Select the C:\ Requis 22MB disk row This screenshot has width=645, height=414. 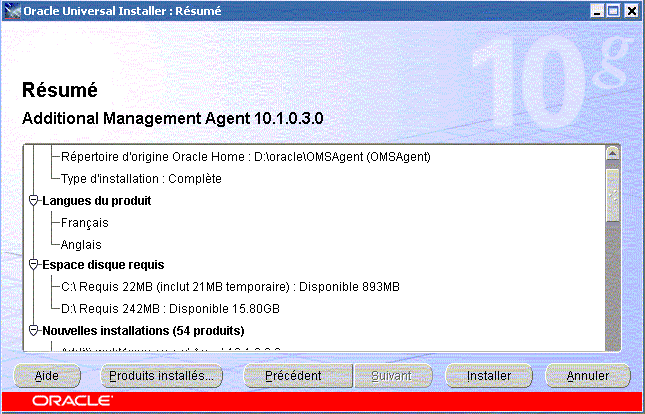(x=230, y=287)
